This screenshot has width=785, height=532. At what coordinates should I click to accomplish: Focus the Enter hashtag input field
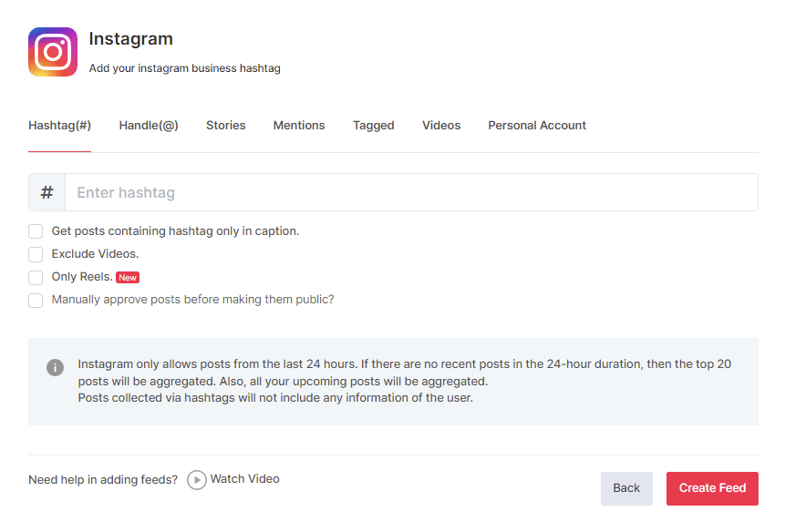click(410, 193)
